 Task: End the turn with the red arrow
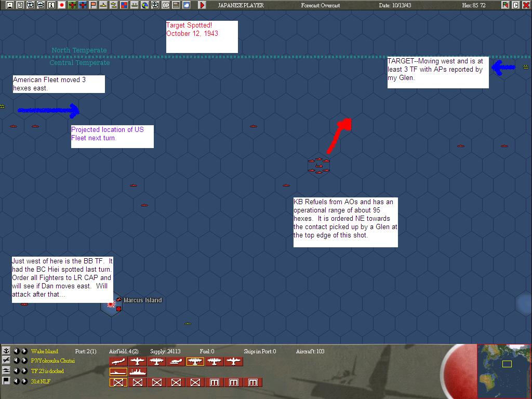(202, 5)
